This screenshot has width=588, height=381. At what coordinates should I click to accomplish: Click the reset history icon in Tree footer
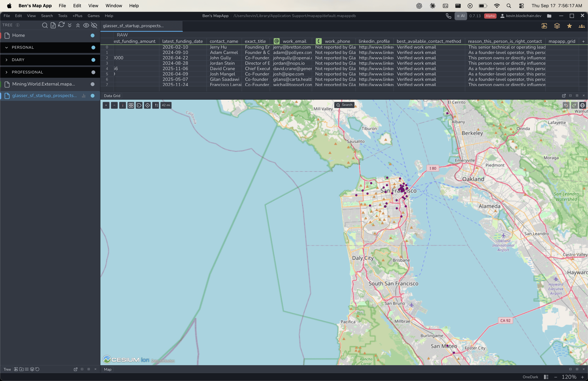[37, 369]
